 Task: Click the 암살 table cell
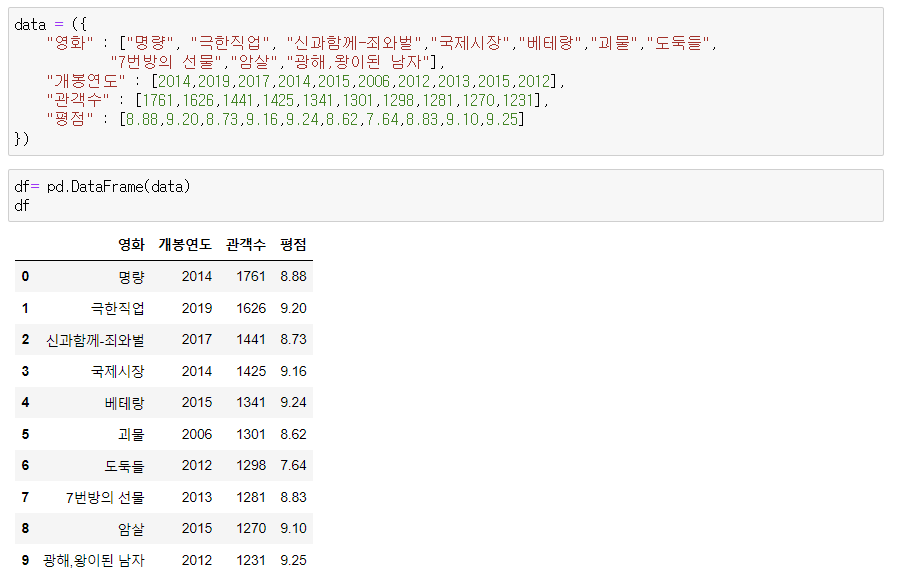pyautogui.click(x=132, y=529)
